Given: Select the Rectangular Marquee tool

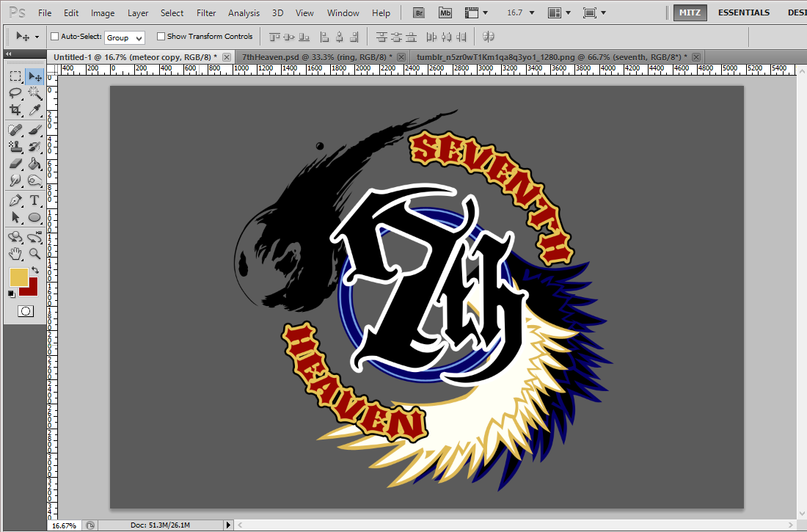Looking at the screenshot, I should pos(15,77).
